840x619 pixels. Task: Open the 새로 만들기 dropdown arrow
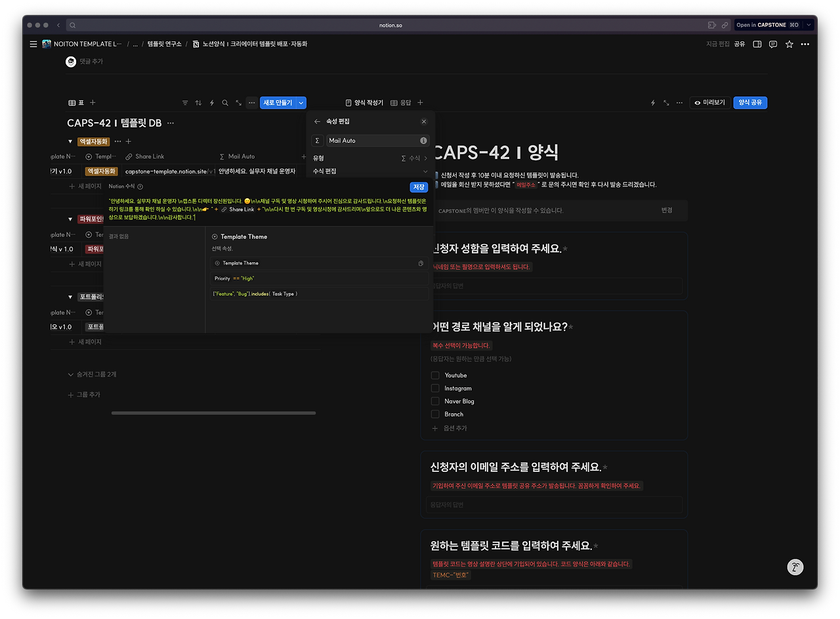[x=301, y=103]
